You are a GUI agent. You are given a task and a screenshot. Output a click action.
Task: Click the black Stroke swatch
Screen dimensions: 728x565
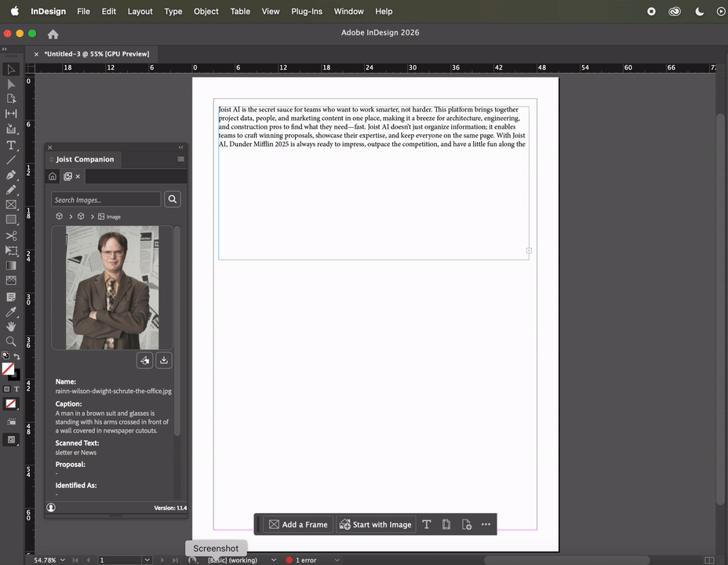coord(15,375)
